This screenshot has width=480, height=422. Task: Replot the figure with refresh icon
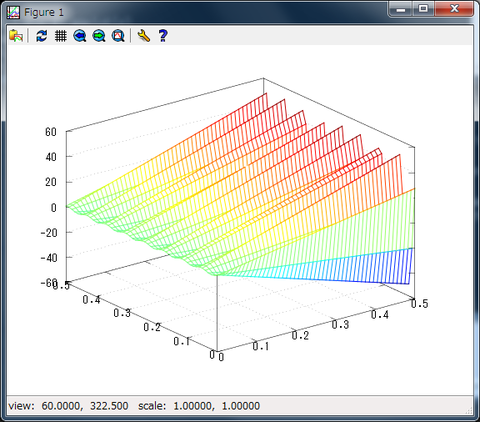[42, 35]
